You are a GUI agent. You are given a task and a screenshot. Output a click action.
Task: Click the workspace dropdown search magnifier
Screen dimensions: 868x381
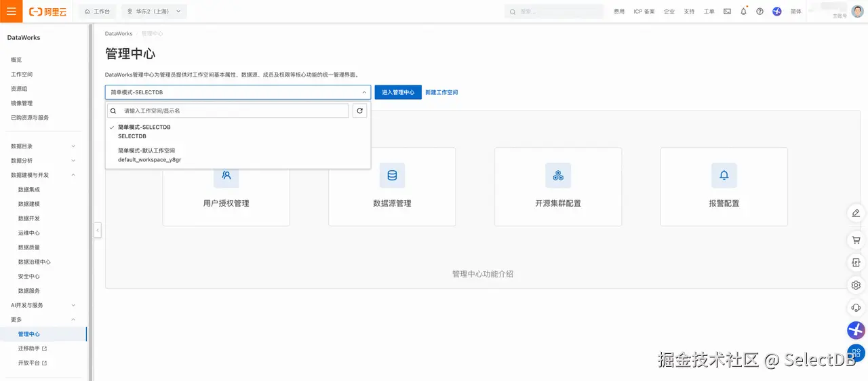pyautogui.click(x=113, y=111)
